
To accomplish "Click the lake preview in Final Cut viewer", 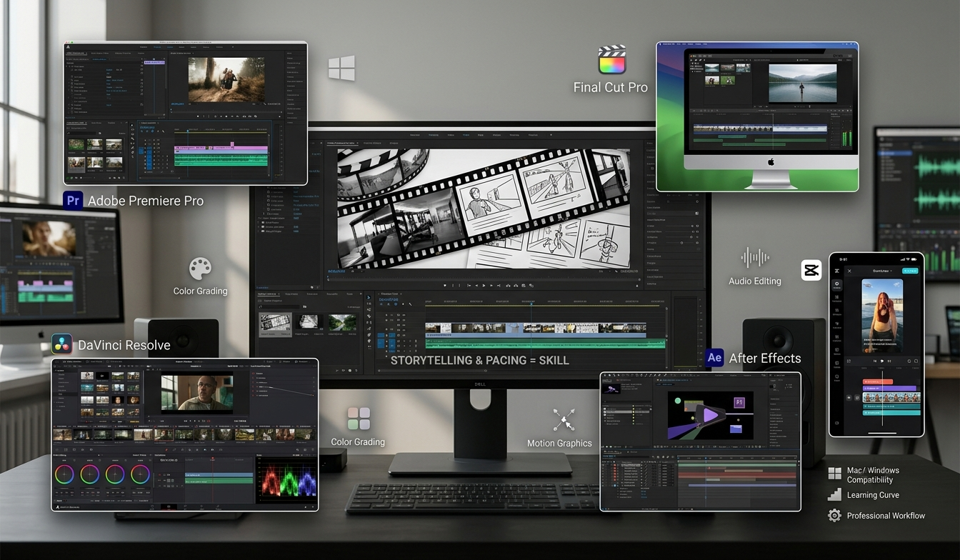I will [802, 83].
